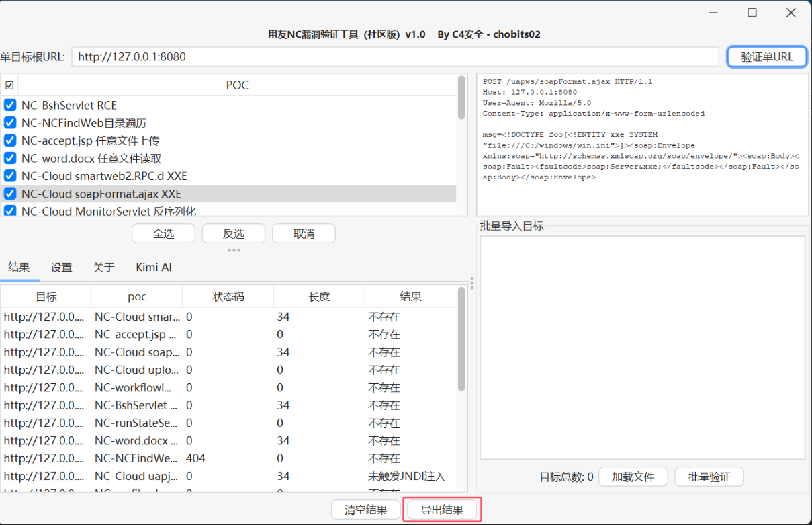Uncheck NC-Cloud smartweb2.RPC.d XXE checkbox
Screen dimensions: 812x525
(10, 176)
